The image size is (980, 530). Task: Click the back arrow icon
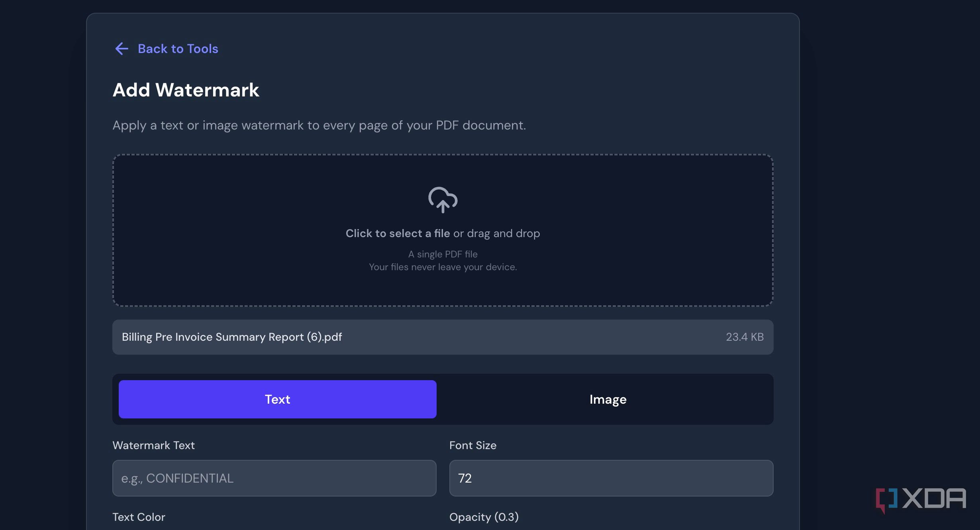pyautogui.click(x=122, y=49)
